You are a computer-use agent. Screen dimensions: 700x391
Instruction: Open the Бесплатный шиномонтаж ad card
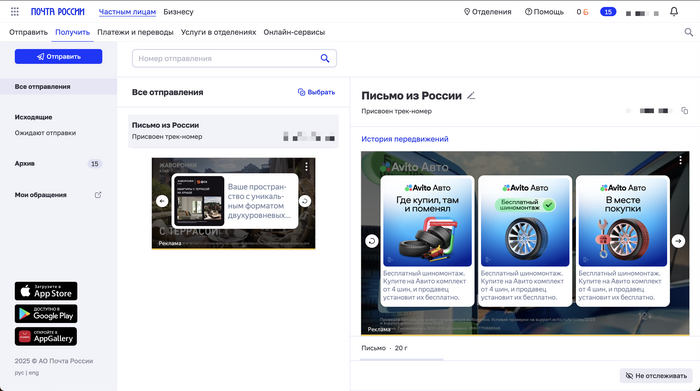[525, 241]
